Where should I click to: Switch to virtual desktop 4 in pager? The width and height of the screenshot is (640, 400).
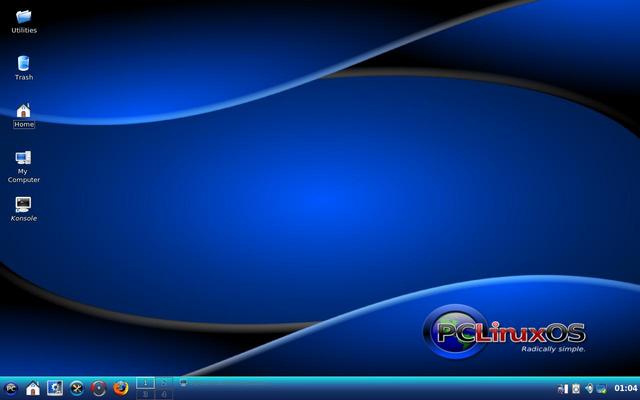point(164,394)
